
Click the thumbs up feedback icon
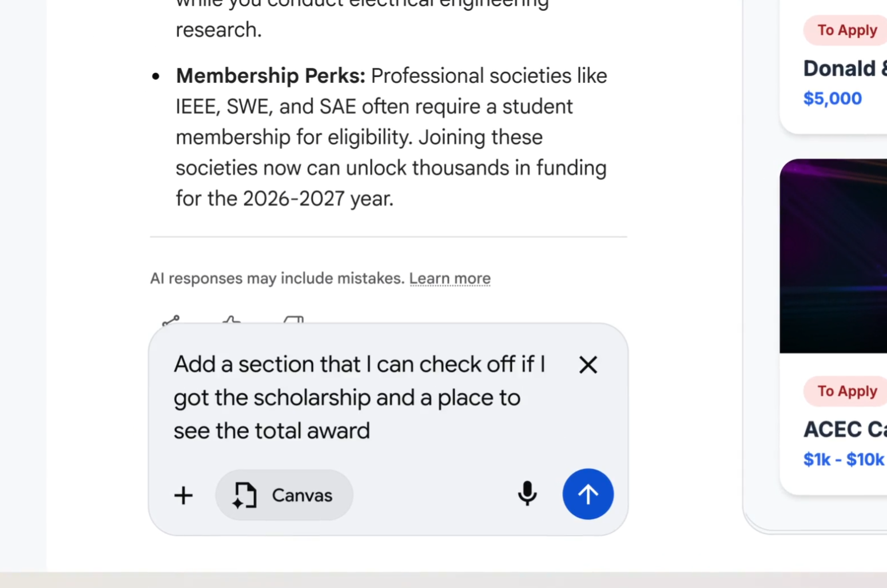pyautogui.click(x=232, y=321)
